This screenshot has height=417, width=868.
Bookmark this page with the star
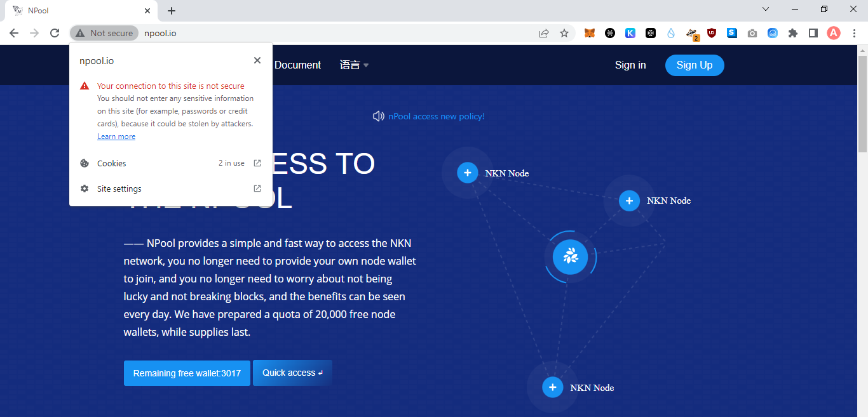[564, 33]
